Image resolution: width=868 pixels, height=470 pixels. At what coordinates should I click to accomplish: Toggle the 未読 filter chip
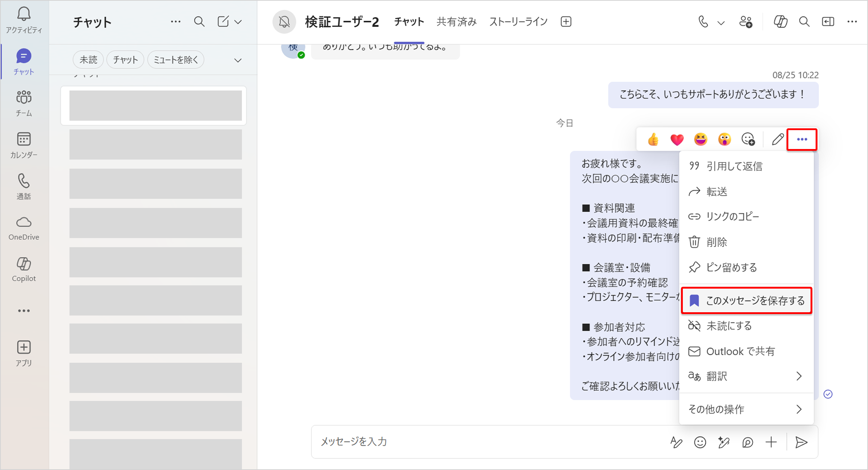coord(88,60)
